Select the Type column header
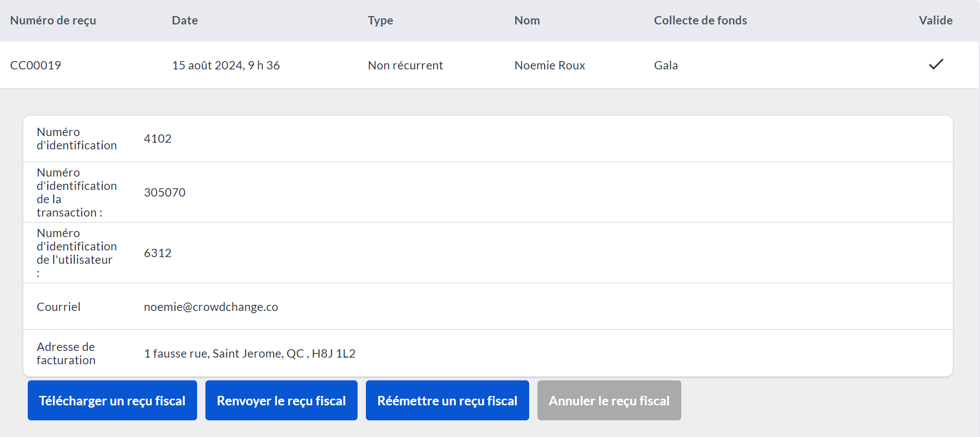The width and height of the screenshot is (980, 437). [x=380, y=21]
